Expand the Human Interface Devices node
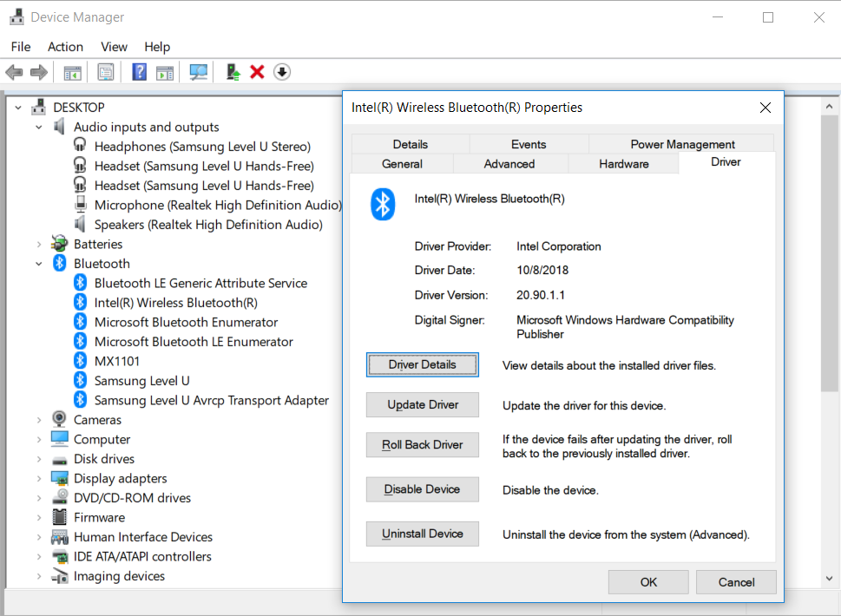Screen dimensions: 841x616 (x=38, y=537)
